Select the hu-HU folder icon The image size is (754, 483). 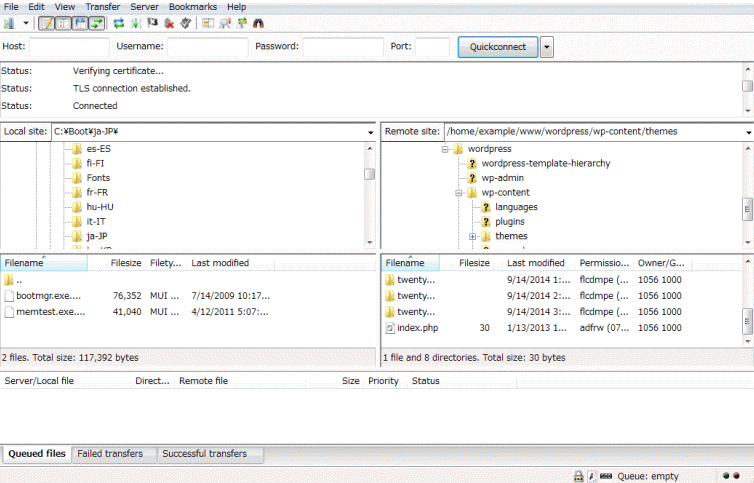pyautogui.click(x=77, y=207)
